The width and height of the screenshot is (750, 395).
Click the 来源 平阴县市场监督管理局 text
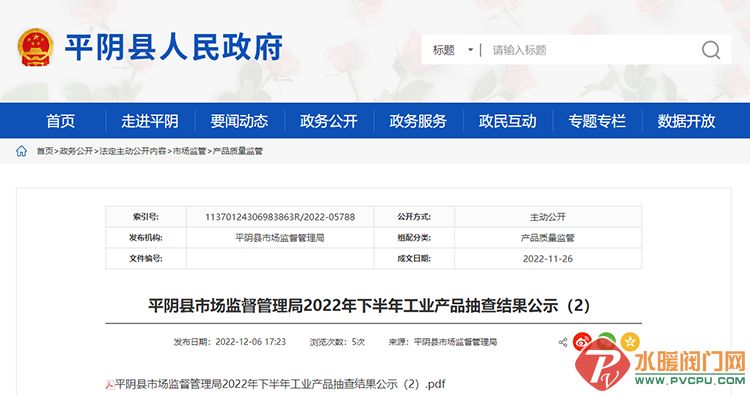pos(443,342)
